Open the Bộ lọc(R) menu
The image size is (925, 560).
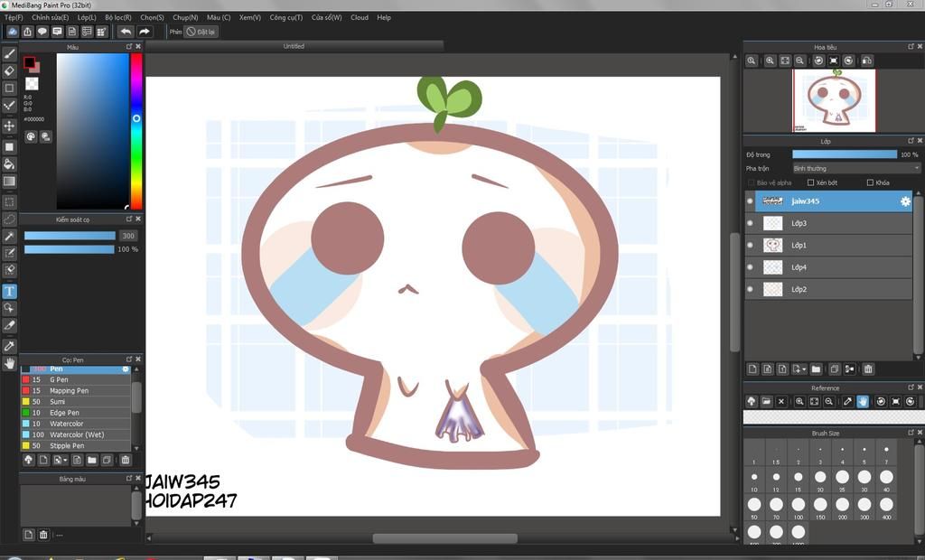118,18
